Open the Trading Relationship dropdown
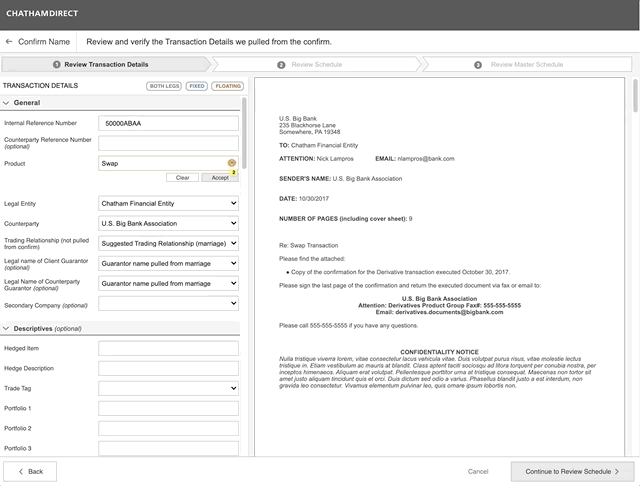640x486 pixels. [x=168, y=243]
